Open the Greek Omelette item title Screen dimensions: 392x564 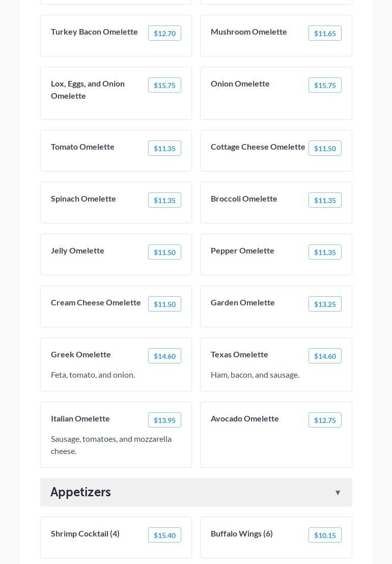[x=81, y=354]
